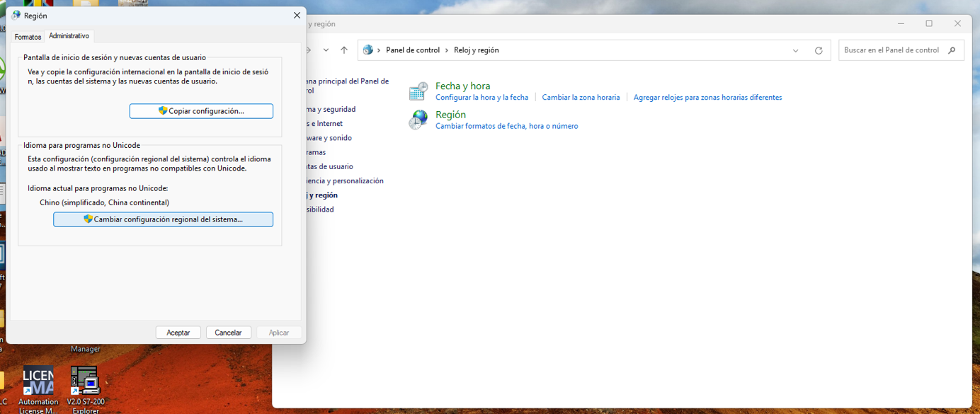The image size is (980, 414).
Task: Click Copiar configuración button
Action: point(201,111)
